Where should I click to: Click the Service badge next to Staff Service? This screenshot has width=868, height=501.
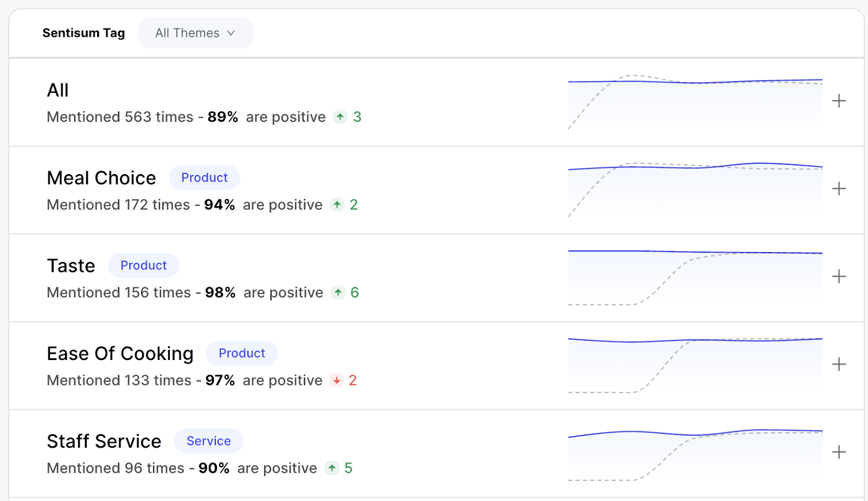(x=208, y=441)
